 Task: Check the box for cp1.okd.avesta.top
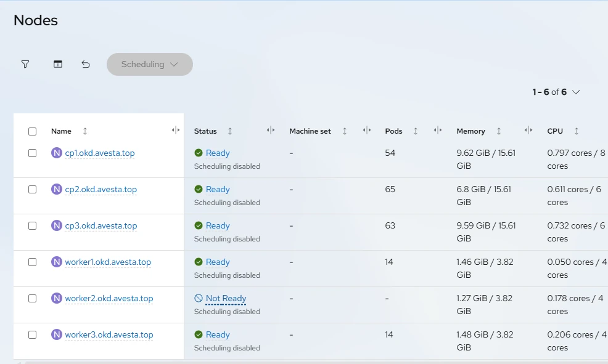(x=32, y=153)
